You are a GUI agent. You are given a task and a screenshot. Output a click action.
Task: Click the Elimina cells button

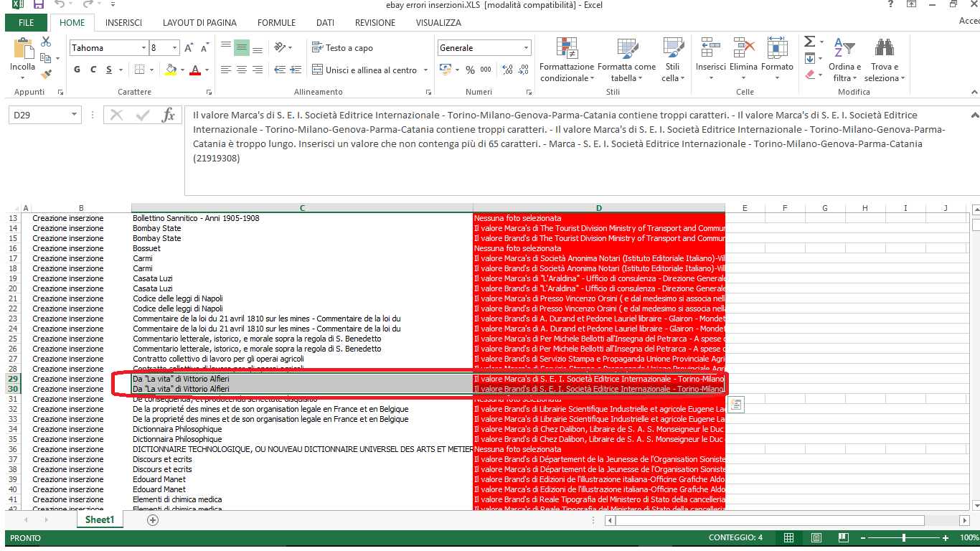743,60
